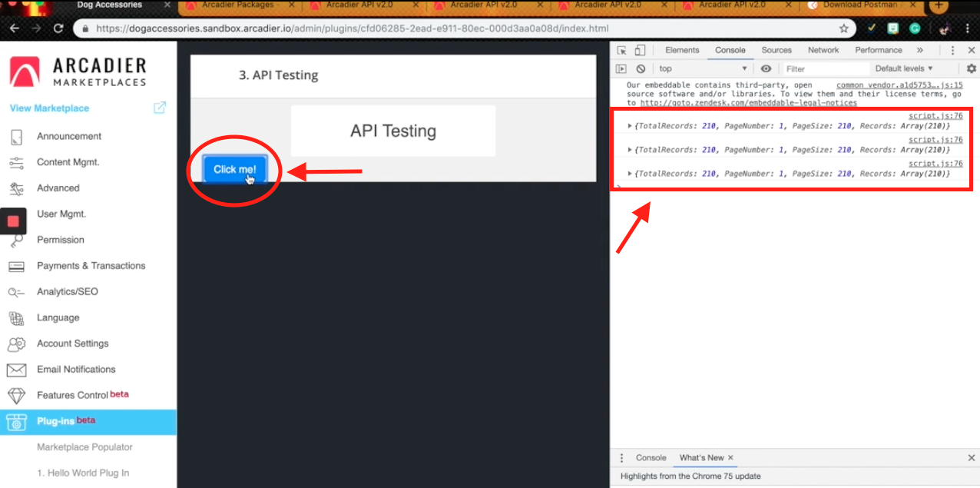Open the drawer kebab menu
Viewport: 980px width, 488px height.
tap(621, 457)
